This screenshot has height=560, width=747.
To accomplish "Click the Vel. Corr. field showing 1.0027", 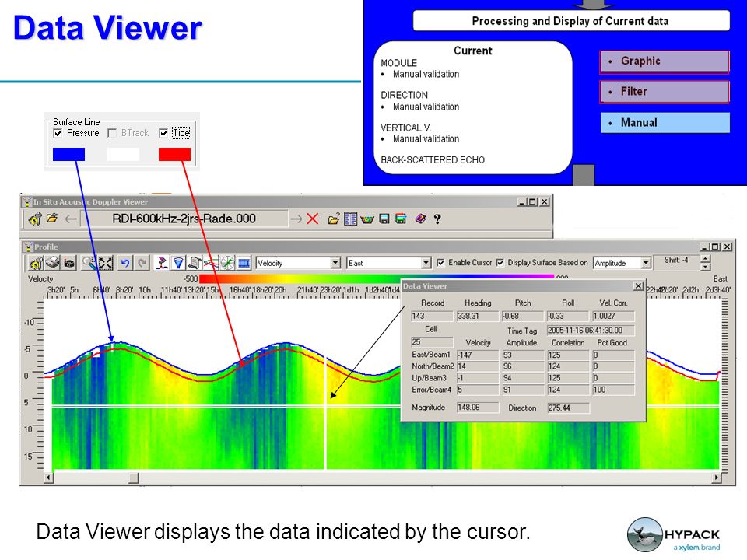I will tap(613, 316).
